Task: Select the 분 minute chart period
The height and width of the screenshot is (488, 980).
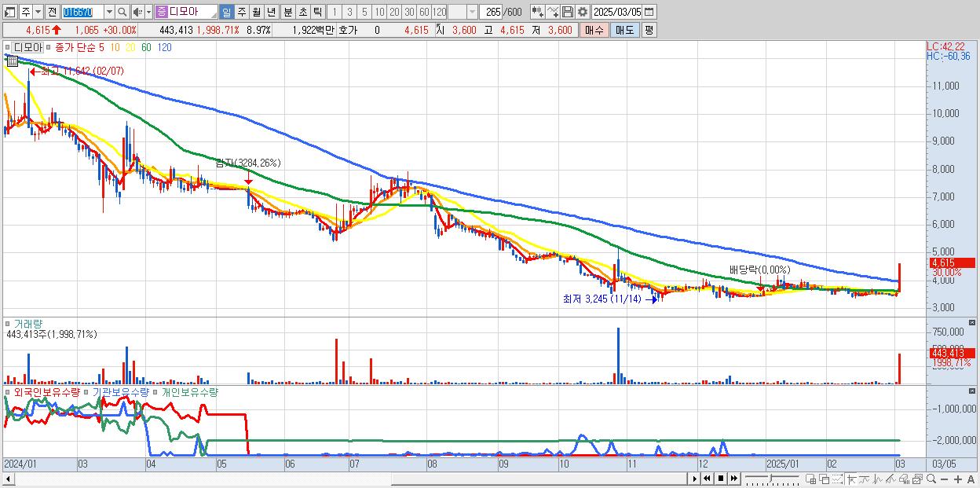Action: pyautogui.click(x=287, y=12)
